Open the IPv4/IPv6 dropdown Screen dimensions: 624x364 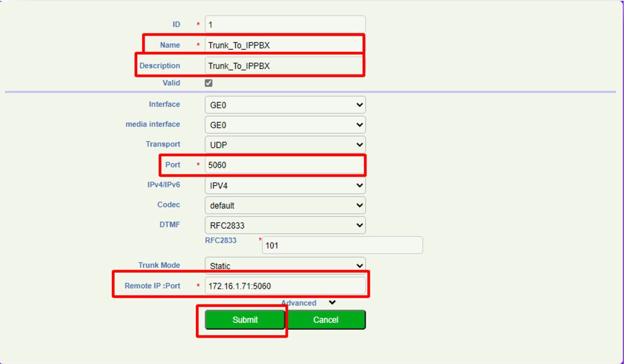285,186
